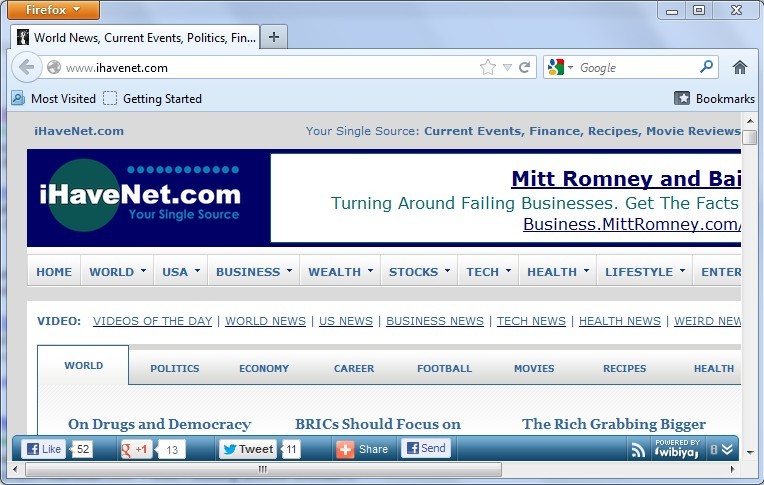Read article The Rich Grabbing Bigger
Screen dimensions: 764x485
tap(614, 424)
